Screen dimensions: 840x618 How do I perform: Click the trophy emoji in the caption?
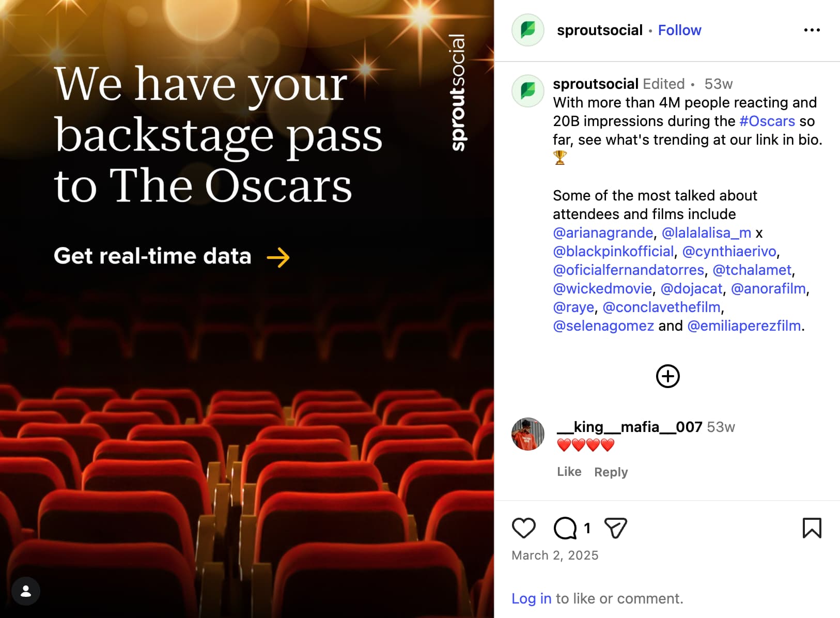pyautogui.click(x=561, y=157)
